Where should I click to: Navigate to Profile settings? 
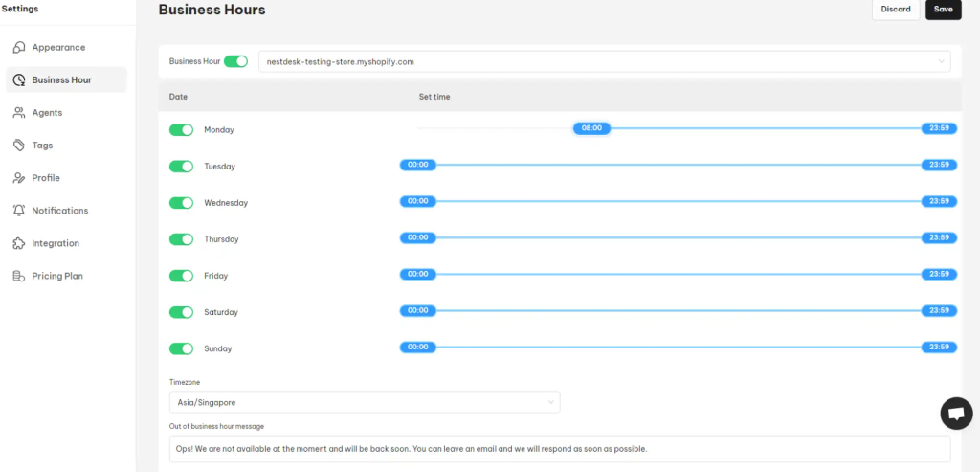(x=66, y=178)
